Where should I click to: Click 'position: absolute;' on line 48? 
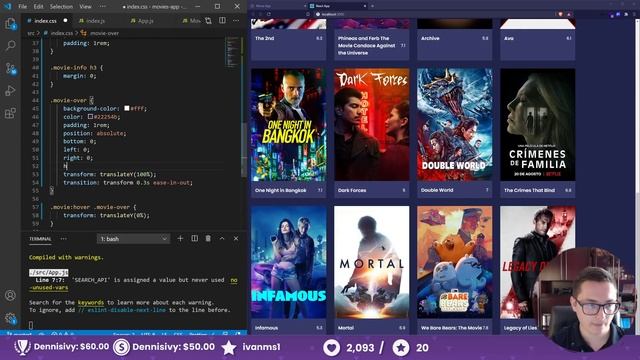[x=95, y=133]
